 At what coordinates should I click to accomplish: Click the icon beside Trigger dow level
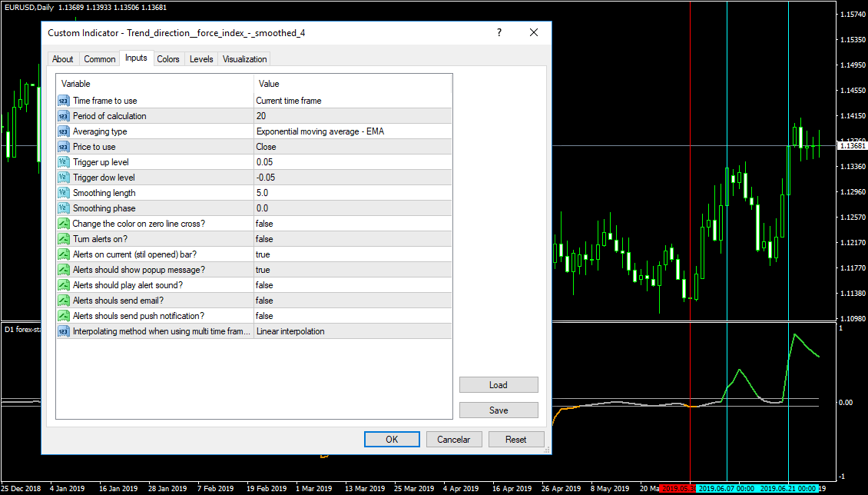[63, 178]
